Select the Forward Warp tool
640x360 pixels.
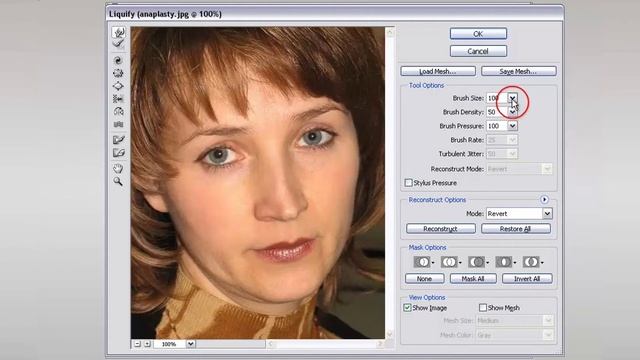[118, 32]
